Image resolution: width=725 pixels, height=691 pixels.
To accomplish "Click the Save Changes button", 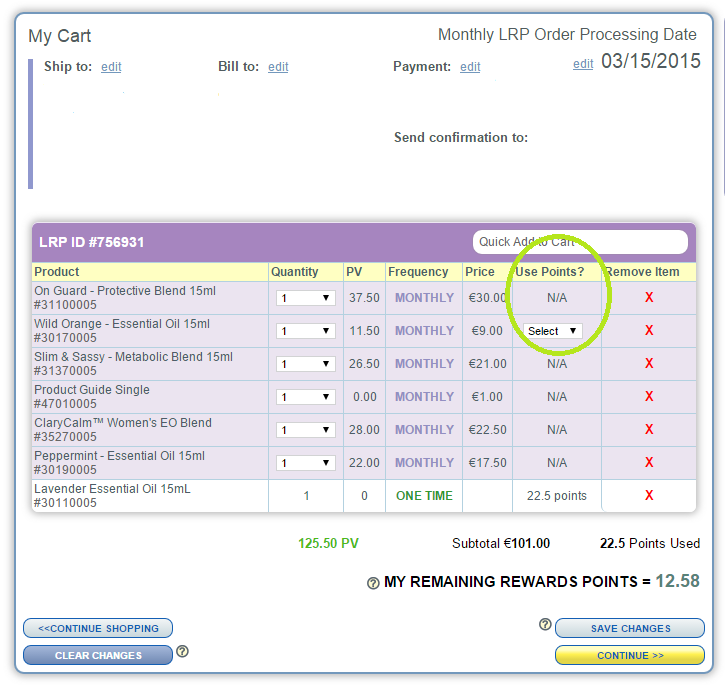I will coord(630,628).
